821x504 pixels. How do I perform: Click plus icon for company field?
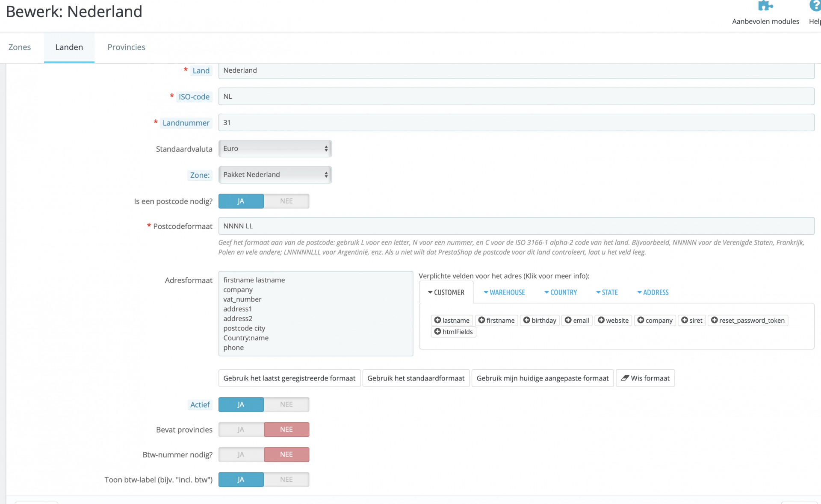click(x=641, y=320)
